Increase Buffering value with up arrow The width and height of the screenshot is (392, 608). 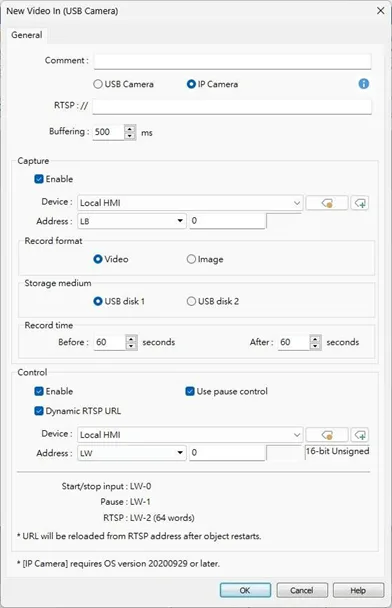coord(130,128)
